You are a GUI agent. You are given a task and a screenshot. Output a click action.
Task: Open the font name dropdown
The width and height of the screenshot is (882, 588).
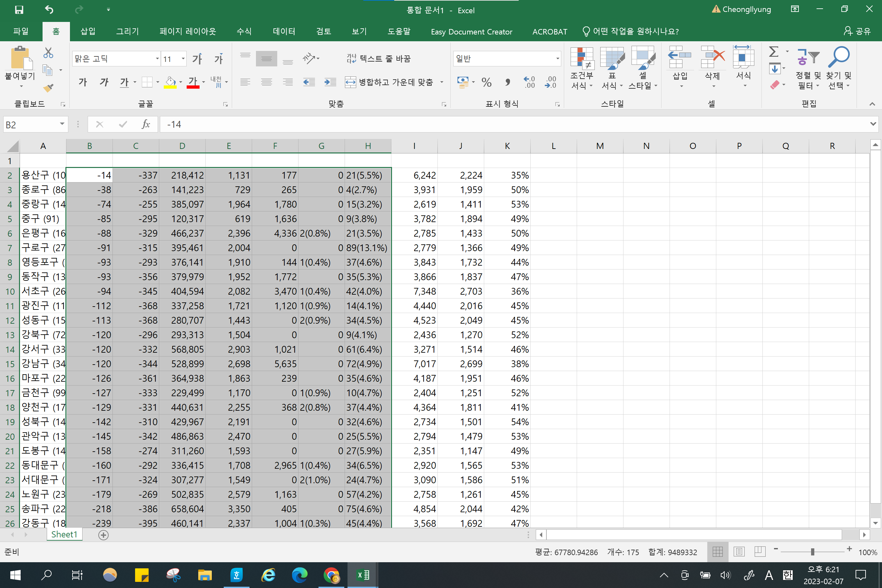(x=157, y=58)
